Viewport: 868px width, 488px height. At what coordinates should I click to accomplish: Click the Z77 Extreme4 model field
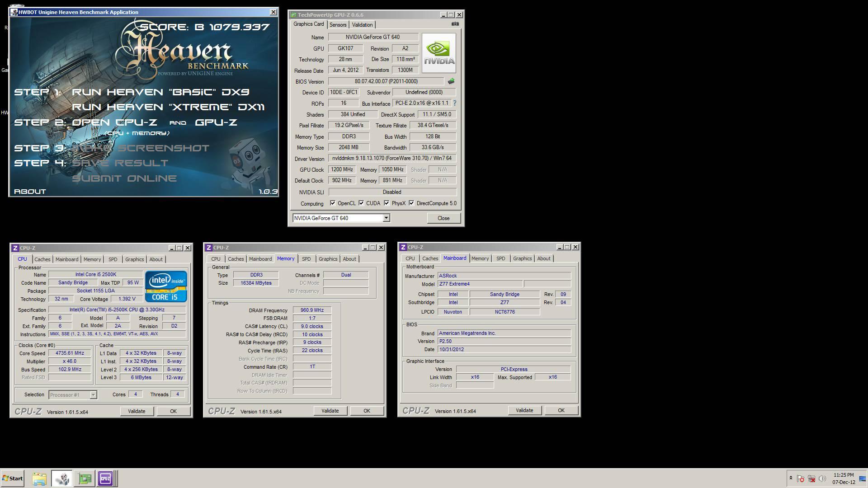(480, 284)
